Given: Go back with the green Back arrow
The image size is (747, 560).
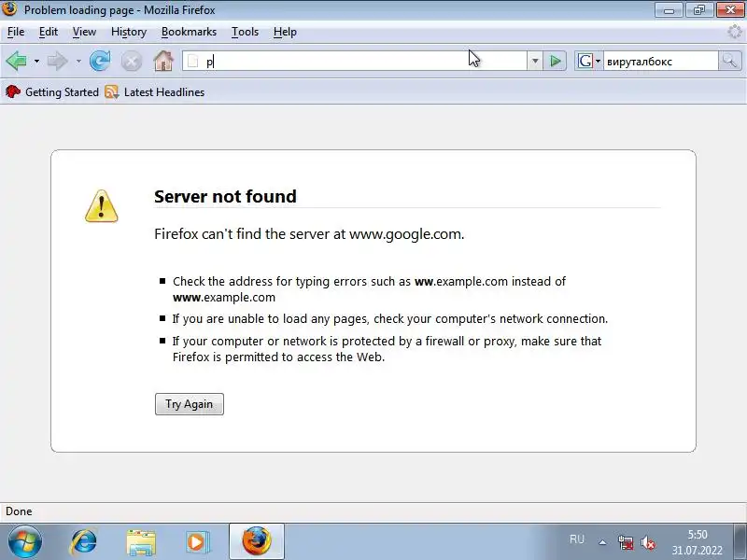Looking at the screenshot, I should click(x=17, y=61).
